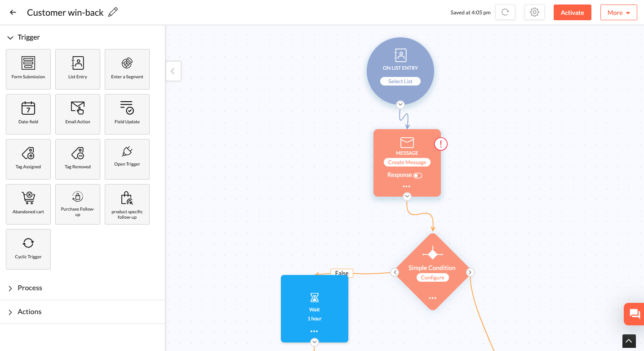Select the Form Submission trigger

click(28, 69)
